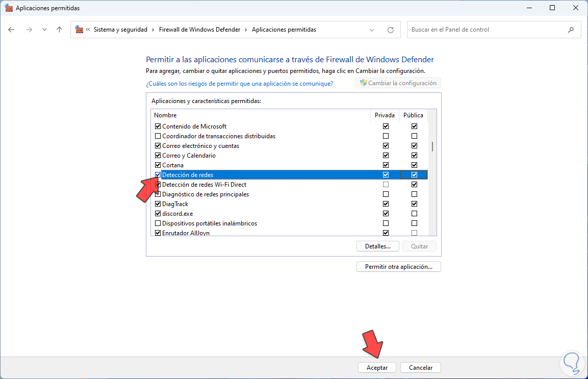588x379 pixels.
Task: Toggle DiagTrack name checkbox
Action: (158, 204)
